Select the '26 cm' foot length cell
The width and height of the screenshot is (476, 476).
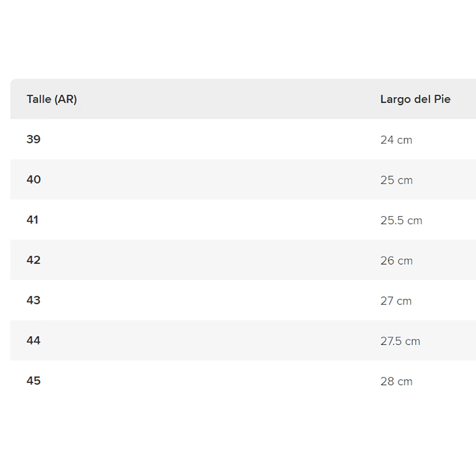click(x=396, y=261)
